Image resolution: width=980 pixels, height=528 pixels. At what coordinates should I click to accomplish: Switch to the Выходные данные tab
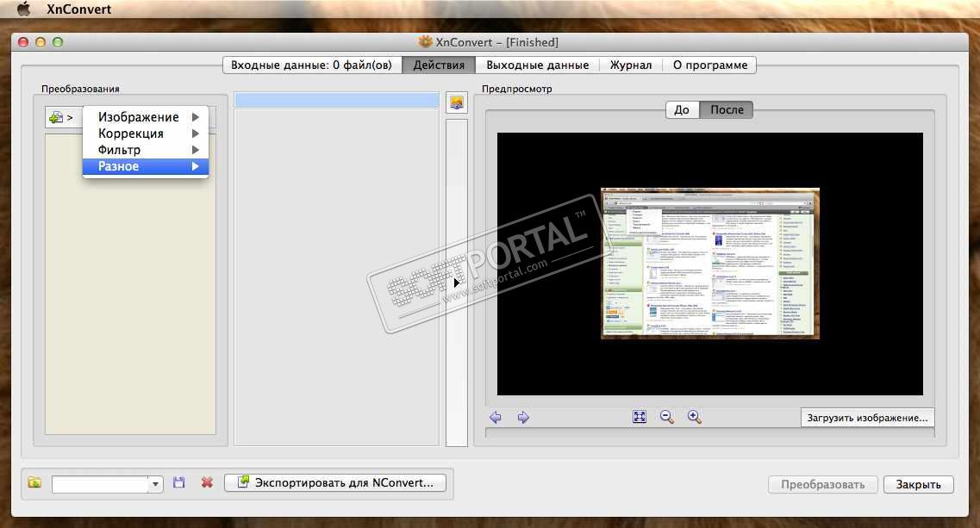pos(538,65)
